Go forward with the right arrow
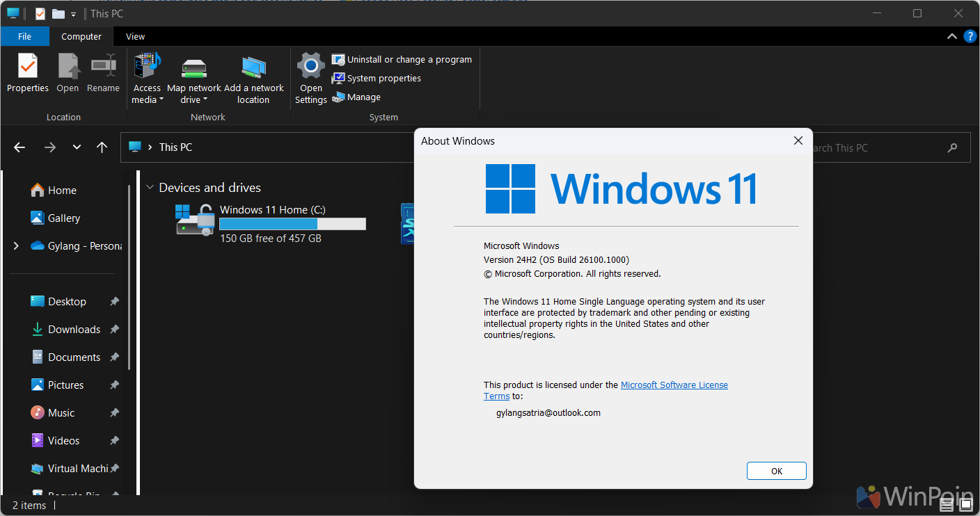The height and width of the screenshot is (516, 980). (x=49, y=147)
